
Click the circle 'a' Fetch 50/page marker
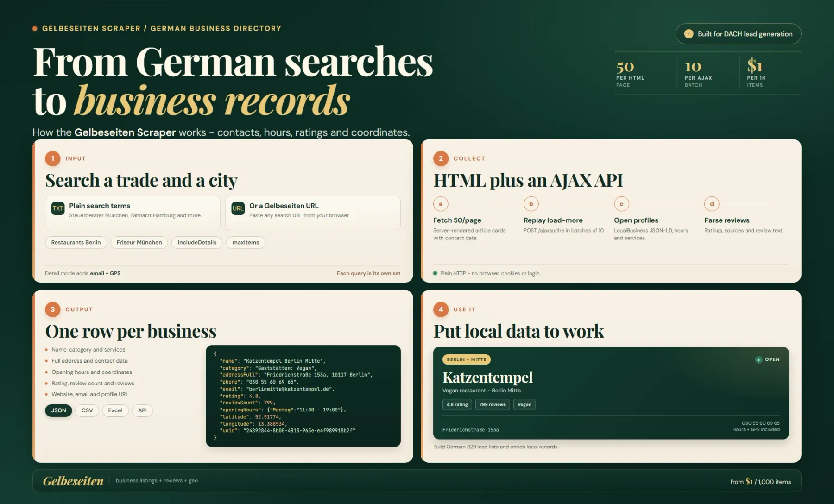point(441,204)
